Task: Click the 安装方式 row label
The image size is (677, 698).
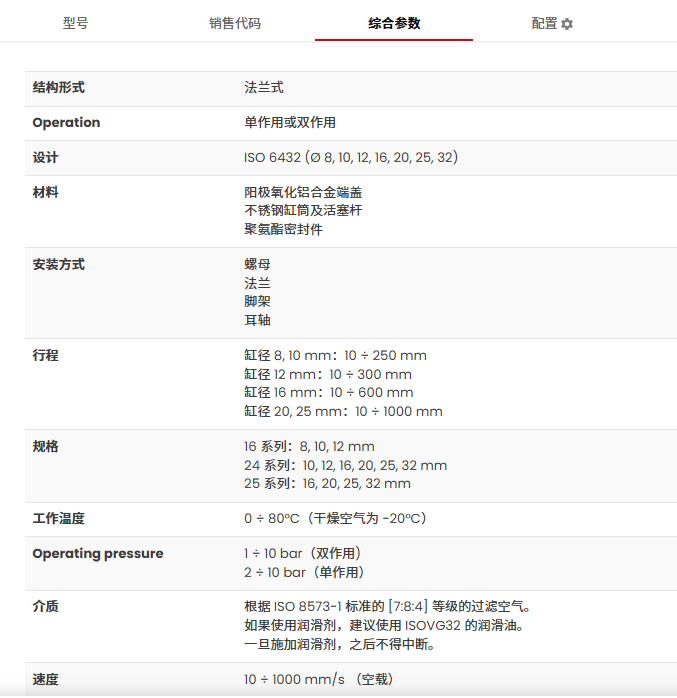Action: click(x=59, y=265)
